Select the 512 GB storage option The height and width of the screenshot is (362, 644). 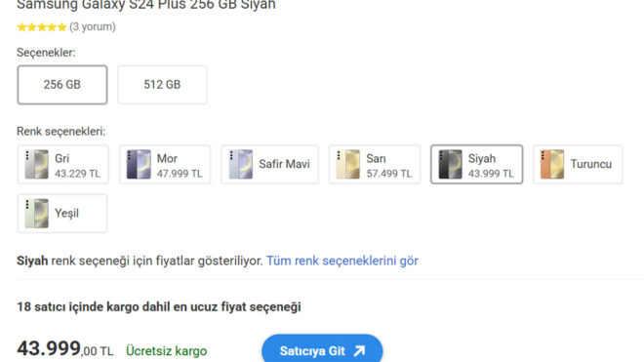point(162,85)
